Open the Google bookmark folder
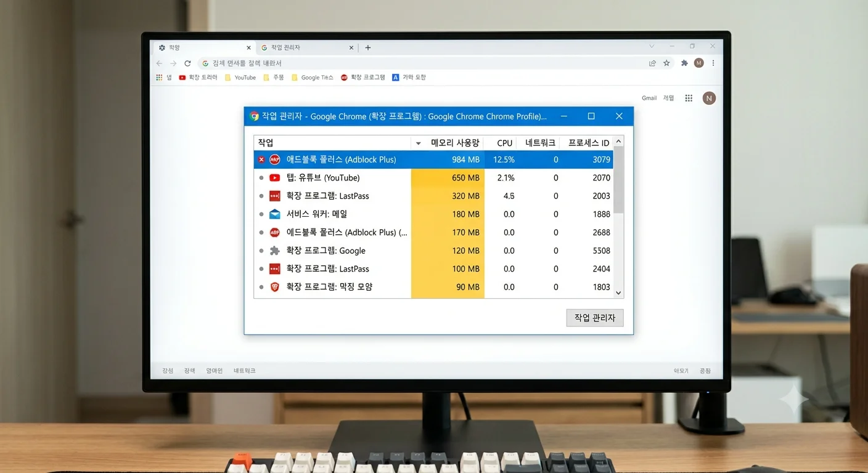The width and height of the screenshot is (868, 473). (x=312, y=78)
